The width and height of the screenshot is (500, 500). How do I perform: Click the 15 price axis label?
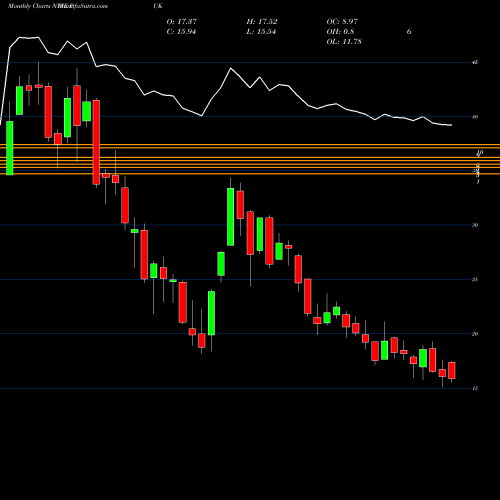(x=475, y=388)
